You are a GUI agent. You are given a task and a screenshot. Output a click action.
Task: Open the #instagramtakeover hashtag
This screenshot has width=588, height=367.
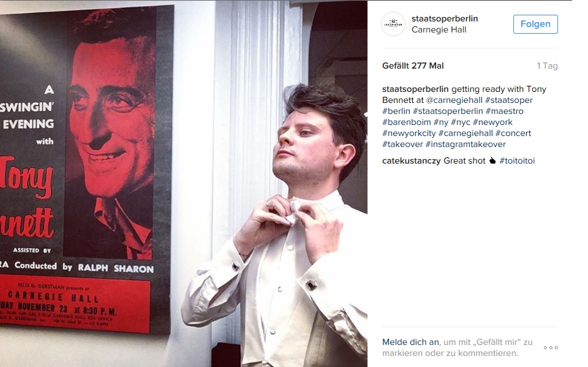click(x=466, y=144)
